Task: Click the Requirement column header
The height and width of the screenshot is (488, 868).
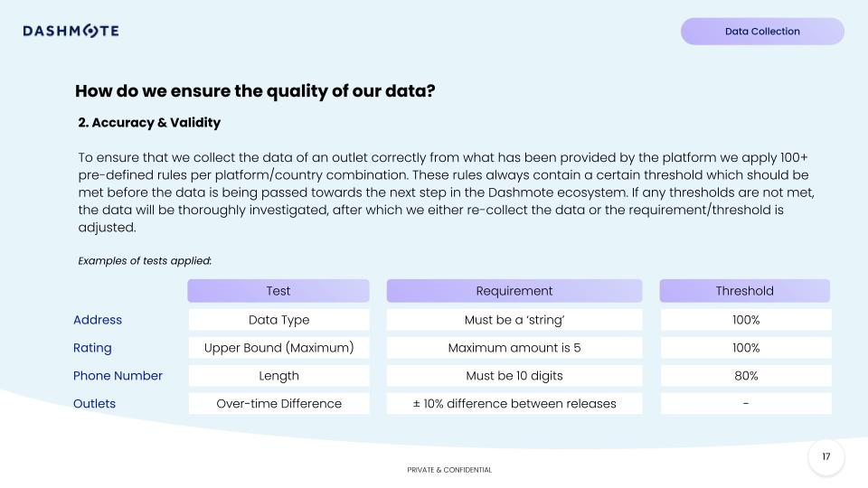Action: (514, 291)
